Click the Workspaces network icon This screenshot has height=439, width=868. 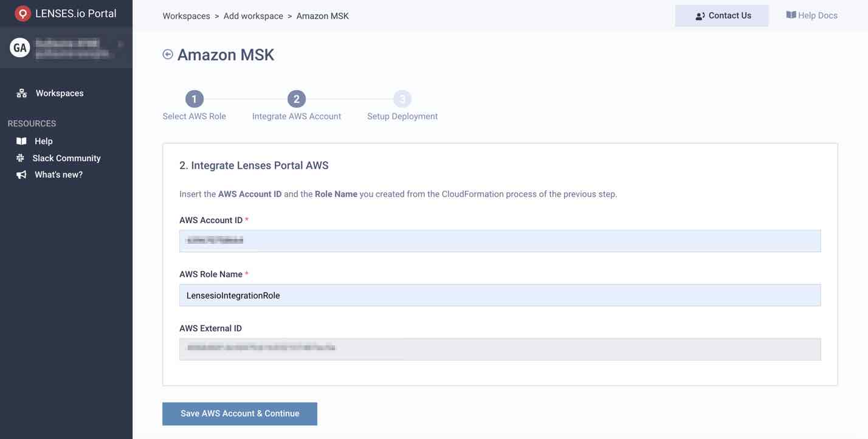click(x=22, y=93)
